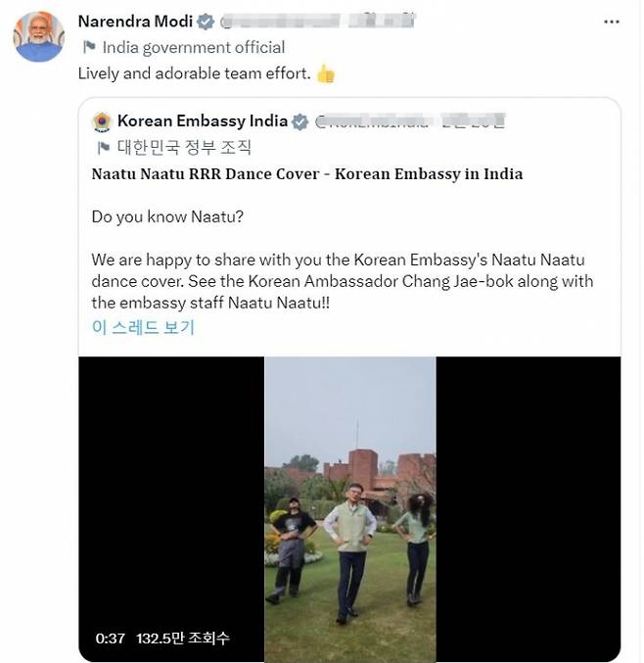Open the Narendra Modi display name
This screenshot has width=644, height=663.
(135, 22)
